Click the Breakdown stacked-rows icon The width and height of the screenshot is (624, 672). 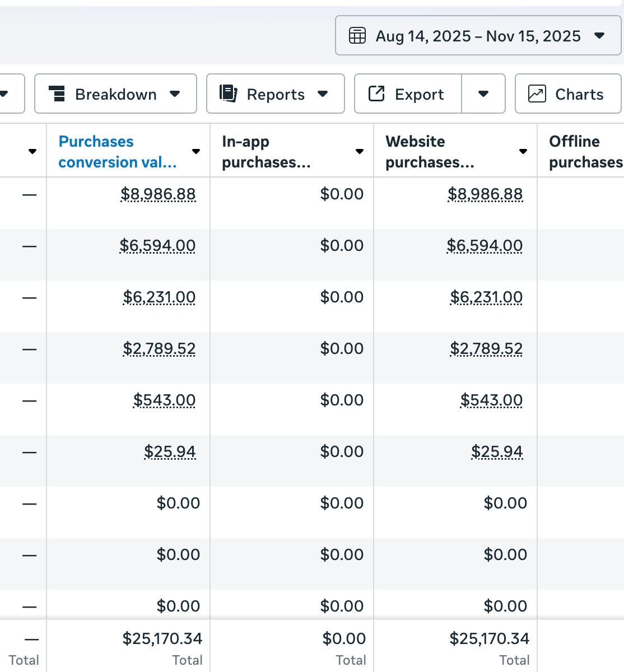click(57, 94)
